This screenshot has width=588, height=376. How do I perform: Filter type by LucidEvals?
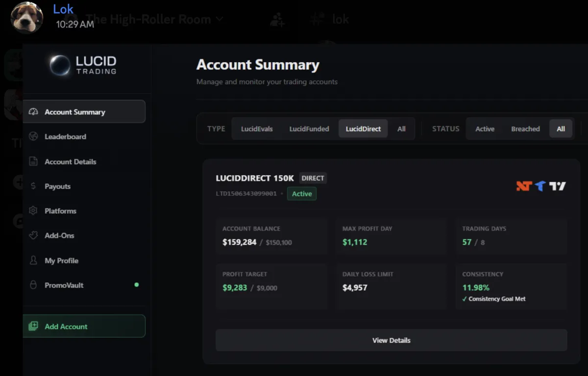point(257,129)
